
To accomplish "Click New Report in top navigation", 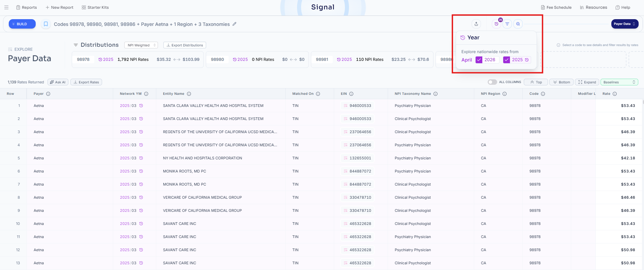I will click(x=60, y=7).
